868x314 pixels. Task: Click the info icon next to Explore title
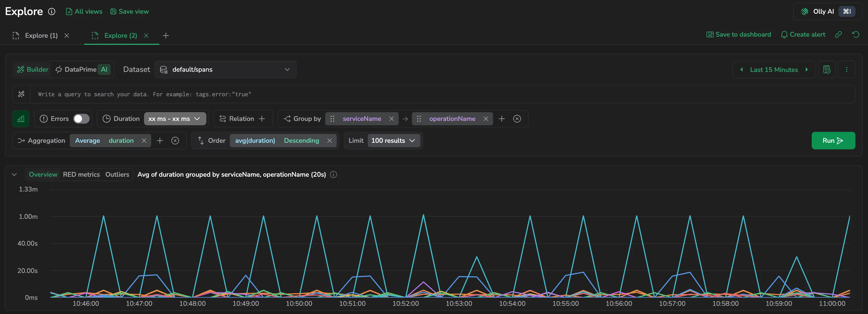[x=52, y=11]
